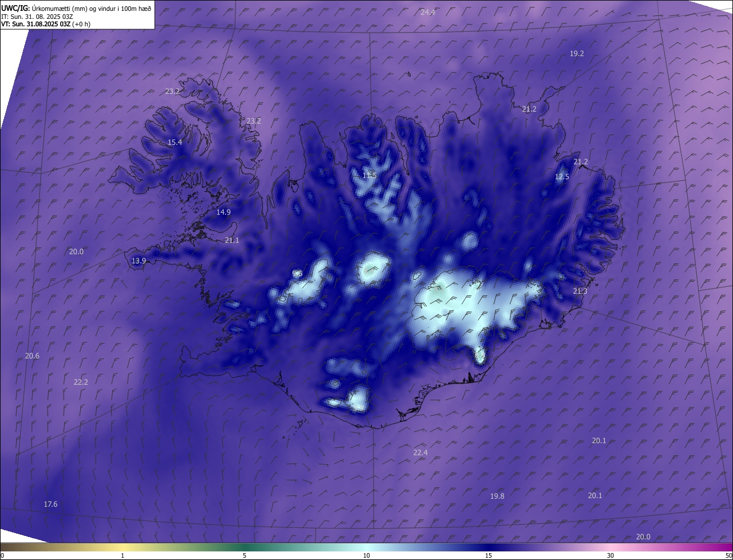Click the 20.6 value label

click(32, 356)
